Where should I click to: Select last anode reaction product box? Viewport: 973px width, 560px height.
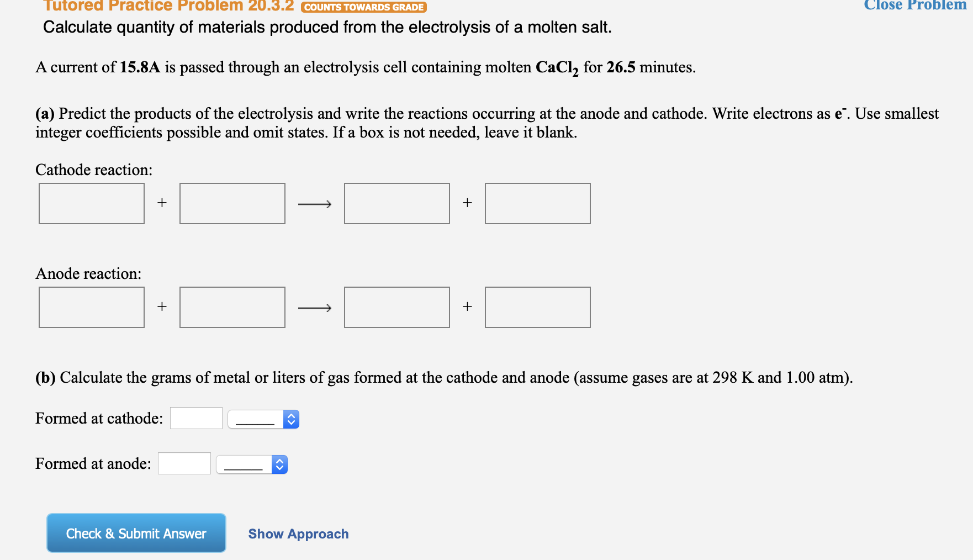pos(537,307)
